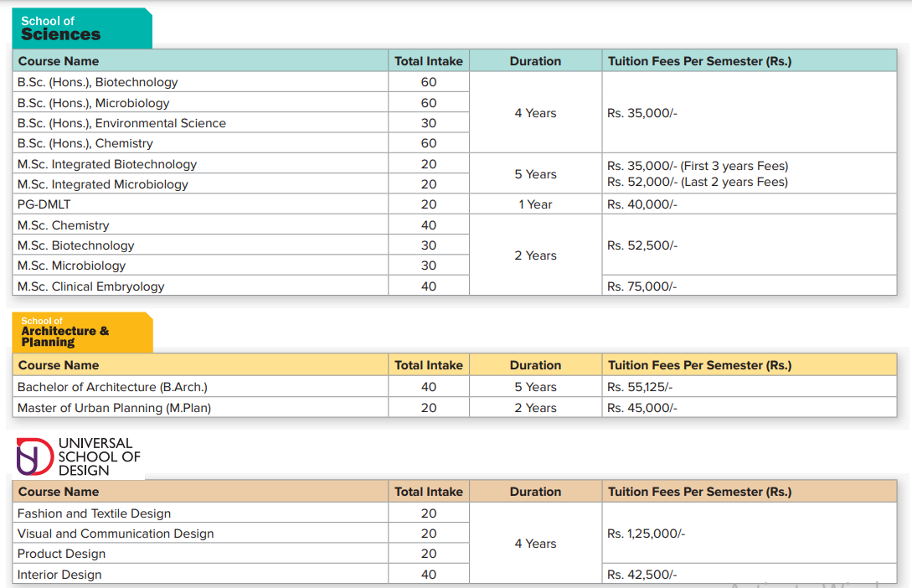Image resolution: width=912 pixels, height=588 pixels.
Task: Select Visual and Communication Design course
Action: 116,534
